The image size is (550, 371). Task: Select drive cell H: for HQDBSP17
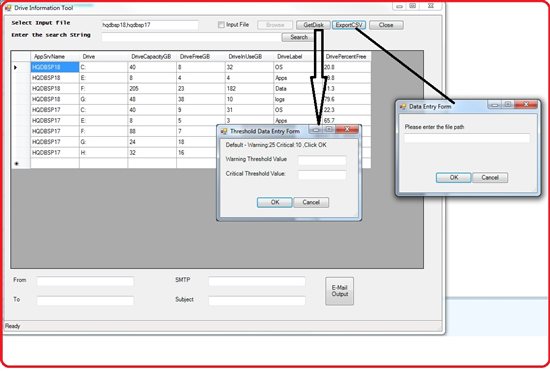103,153
